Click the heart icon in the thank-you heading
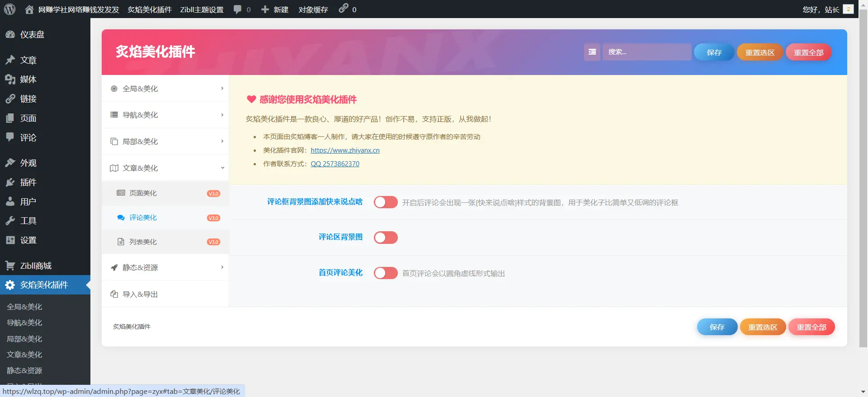Screen dimensions: 868x397 click(x=251, y=99)
